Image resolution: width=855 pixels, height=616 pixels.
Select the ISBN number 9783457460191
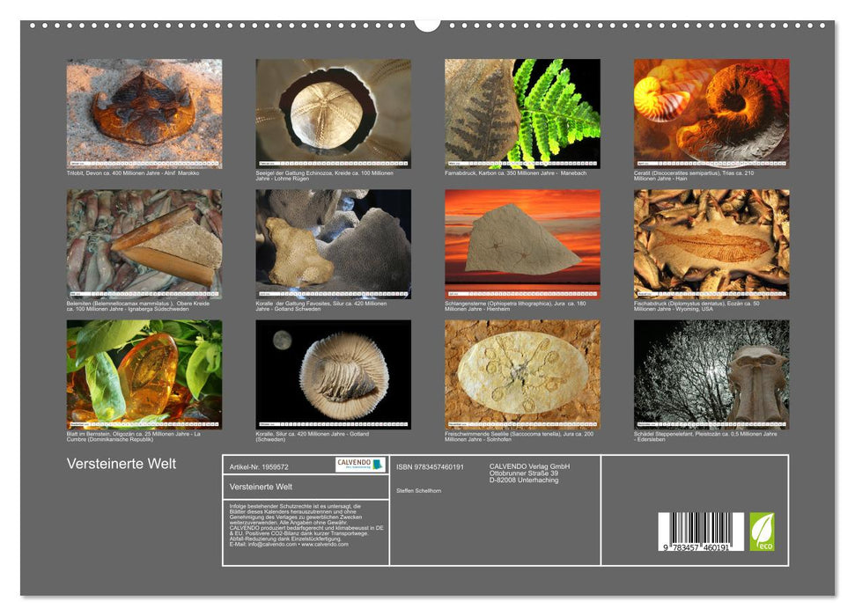[x=428, y=468]
